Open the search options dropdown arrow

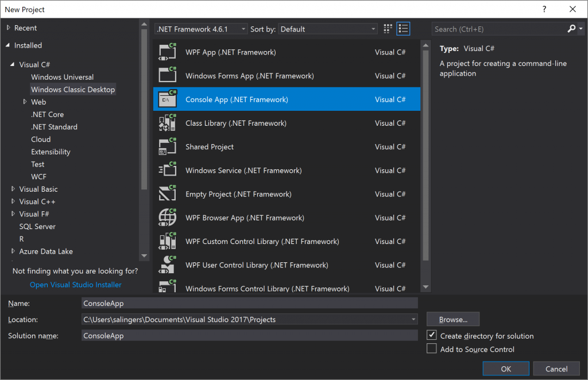point(581,29)
